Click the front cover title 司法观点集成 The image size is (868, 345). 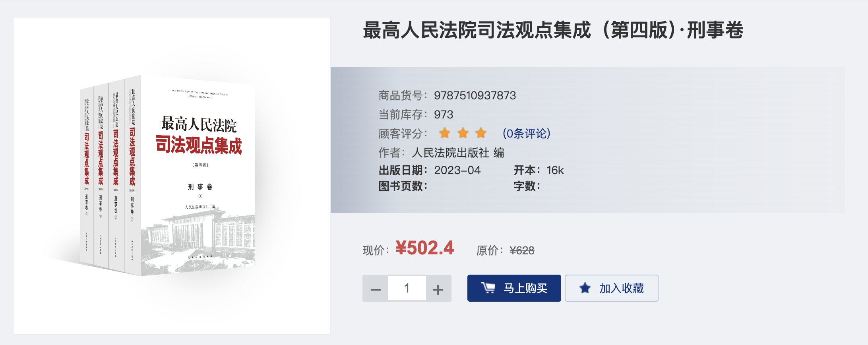pyautogui.click(x=199, y=145)
